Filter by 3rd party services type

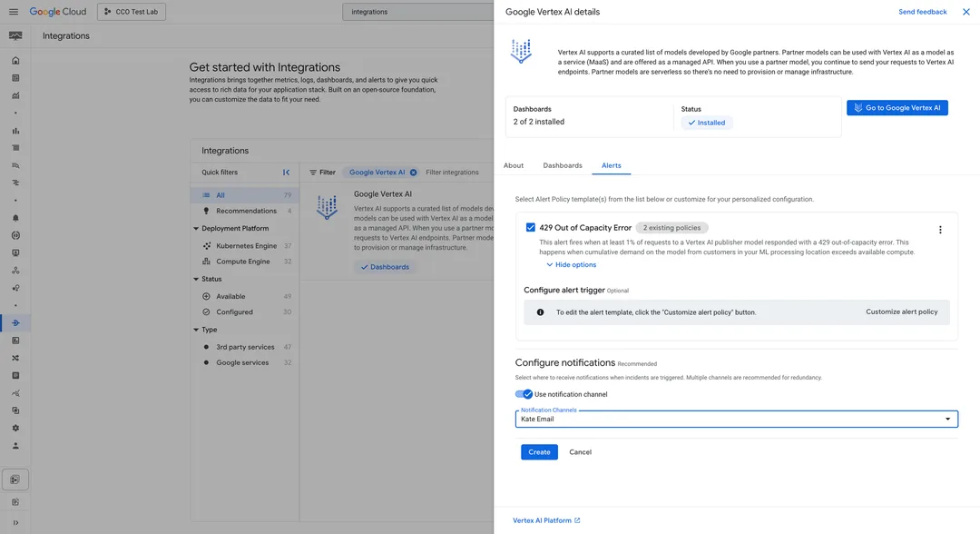[245, 348]
